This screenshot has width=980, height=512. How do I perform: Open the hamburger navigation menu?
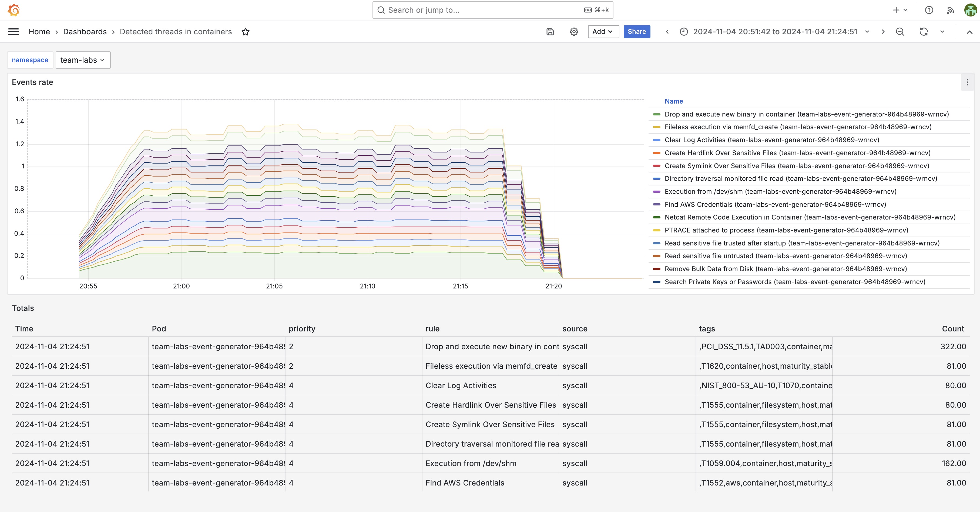13,32
